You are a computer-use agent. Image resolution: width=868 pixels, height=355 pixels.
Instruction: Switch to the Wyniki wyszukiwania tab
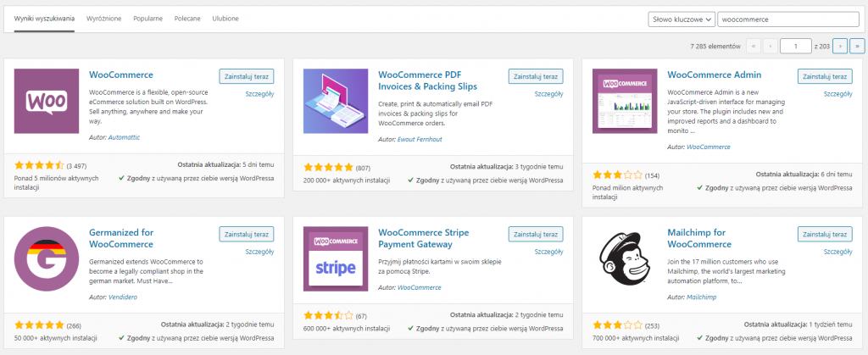pyautogui.click(x=44, y=19)
